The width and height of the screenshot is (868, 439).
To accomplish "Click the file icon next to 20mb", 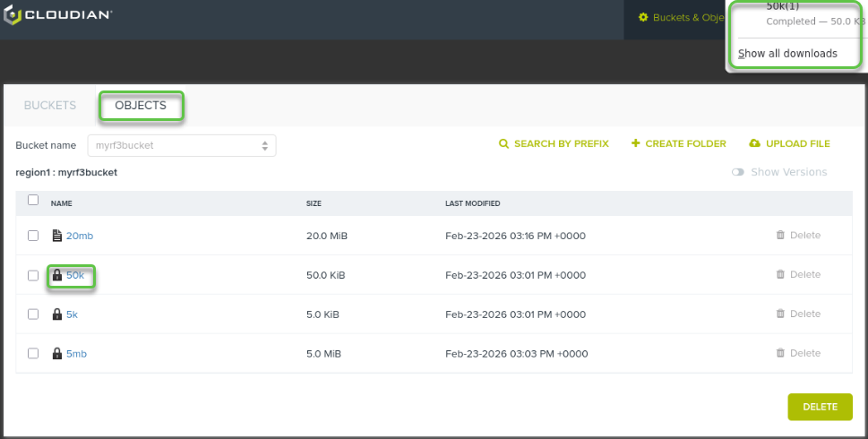I will tap(57, 236).
